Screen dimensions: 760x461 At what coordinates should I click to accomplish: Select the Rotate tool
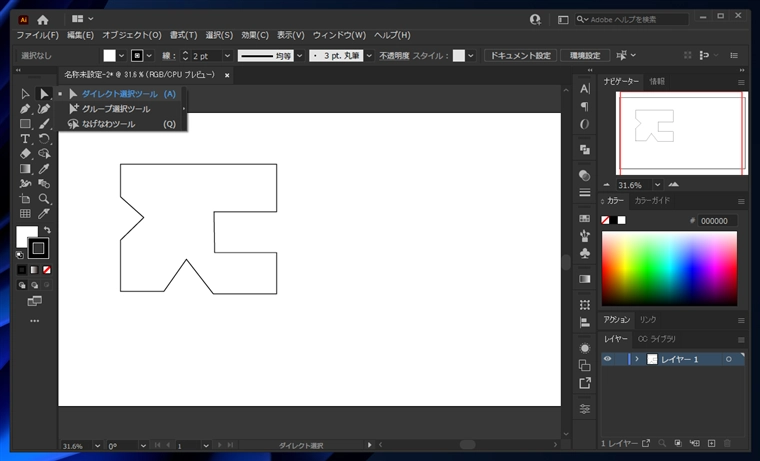[x=44, y=139]
